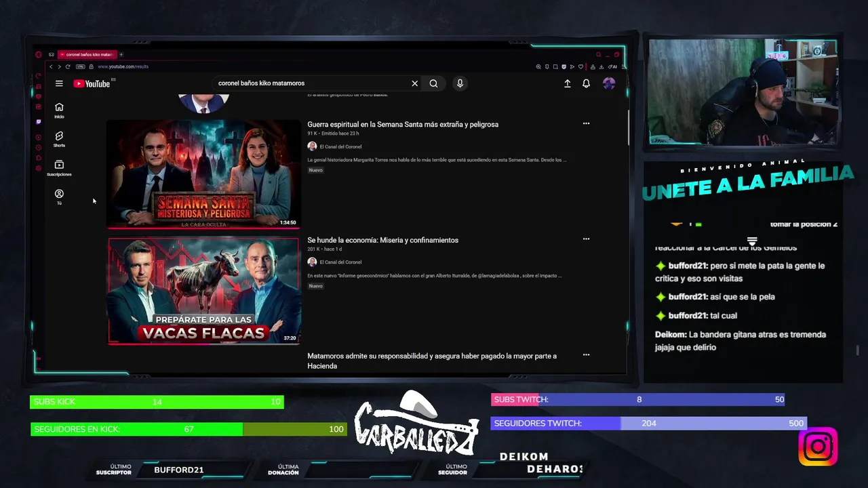Click the 'Nuevo' badge under Se hunde
This screenshot has width=868, height=488.
click(x=315, y=286)
